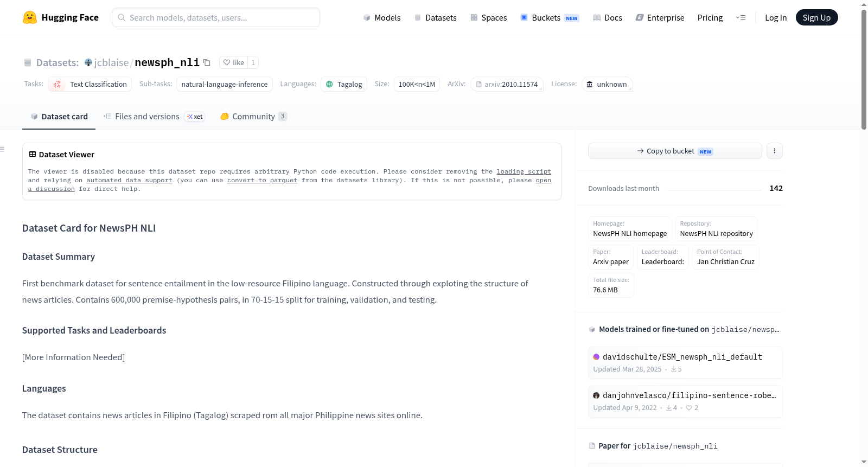868x467 pixels.
Task: Open Enterprise page
Action: (x=660, y=17)
